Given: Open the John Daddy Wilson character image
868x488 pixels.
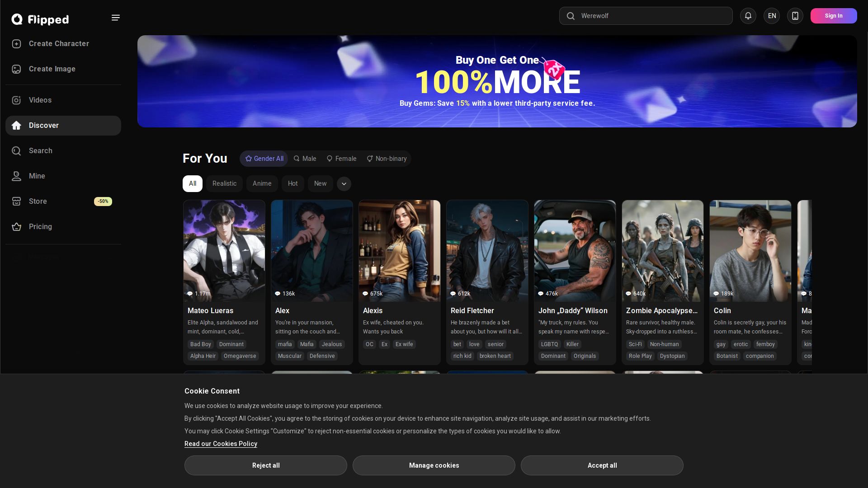Looking at the screenshot, I should (x=575, y=251).
